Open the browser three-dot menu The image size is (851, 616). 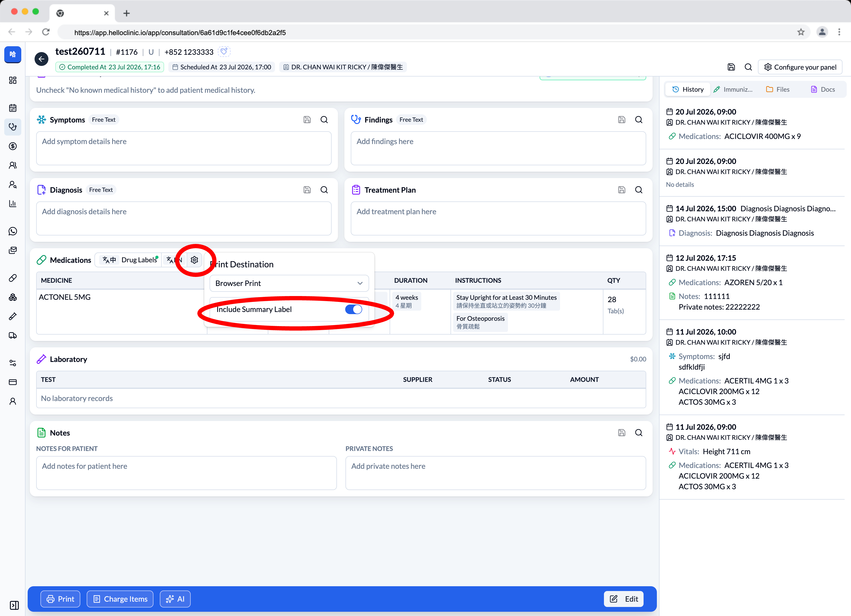[x=839, y=32]
